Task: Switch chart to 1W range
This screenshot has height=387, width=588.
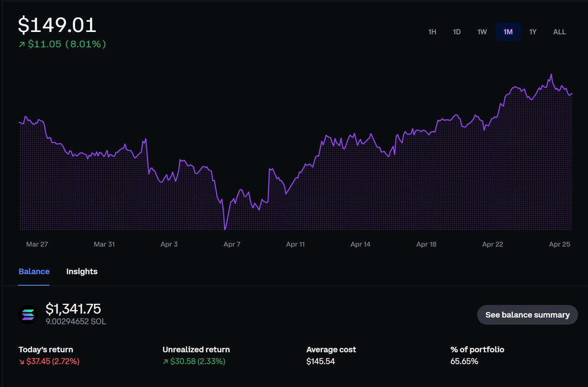Action: point(482,32)
